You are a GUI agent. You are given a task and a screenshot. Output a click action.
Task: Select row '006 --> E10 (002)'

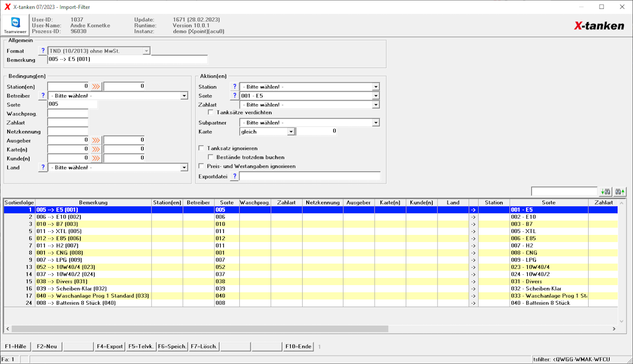(x=311, y=217)
